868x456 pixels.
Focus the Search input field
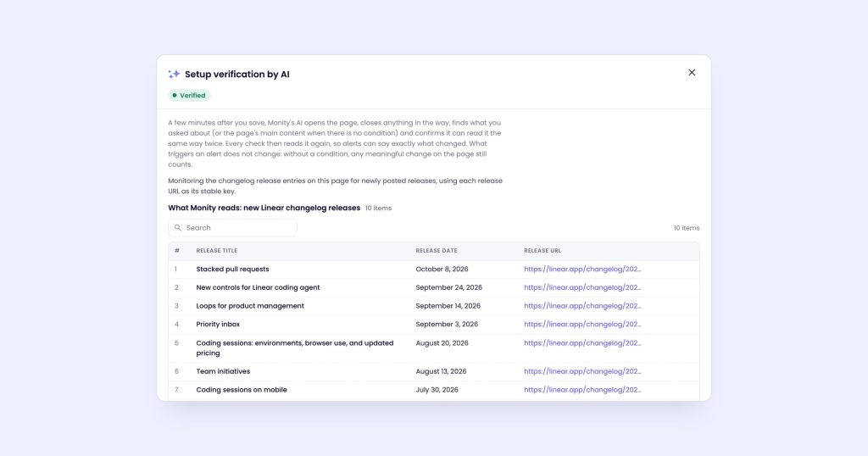coord(232,227)
